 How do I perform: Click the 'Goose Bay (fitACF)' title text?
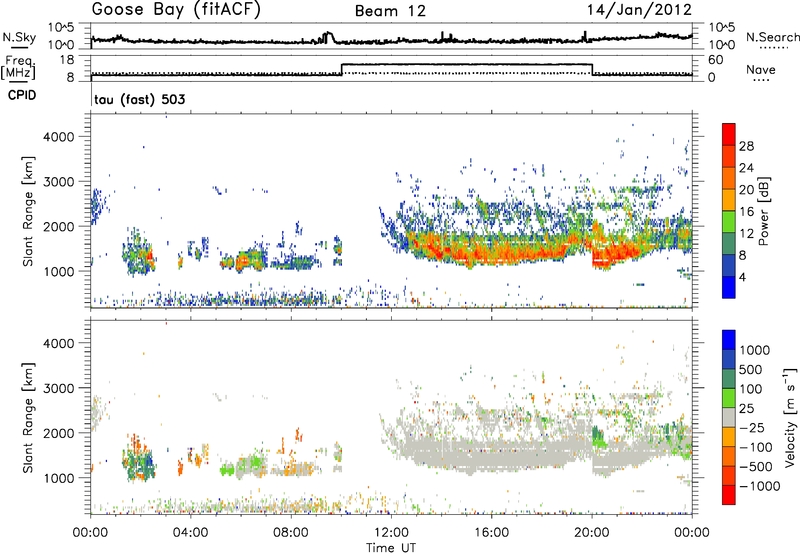pyautogui.click(x=176, y=10)
